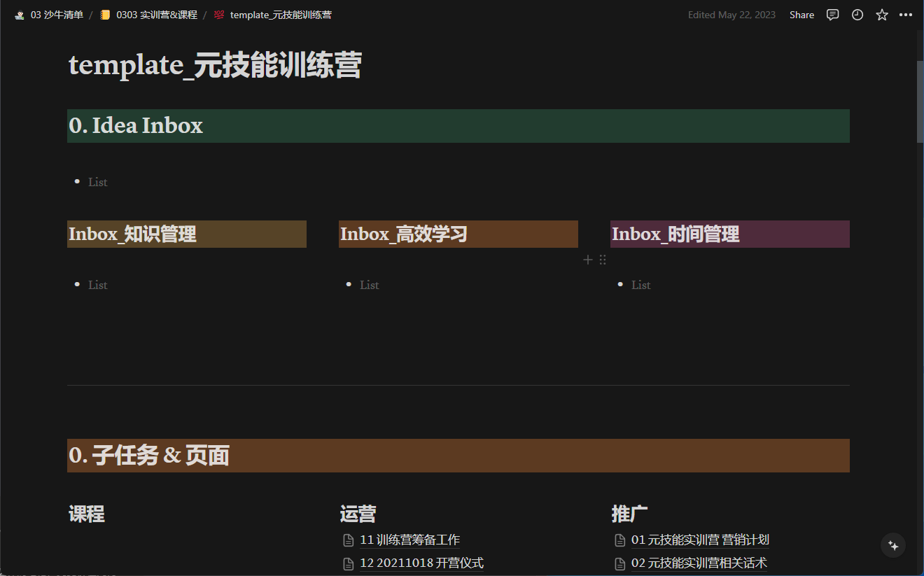The width and height of the screenshot is (924, 576).
Task: Click List placeholder under Inbox_时间管理
Action: (x=641, y=285)
